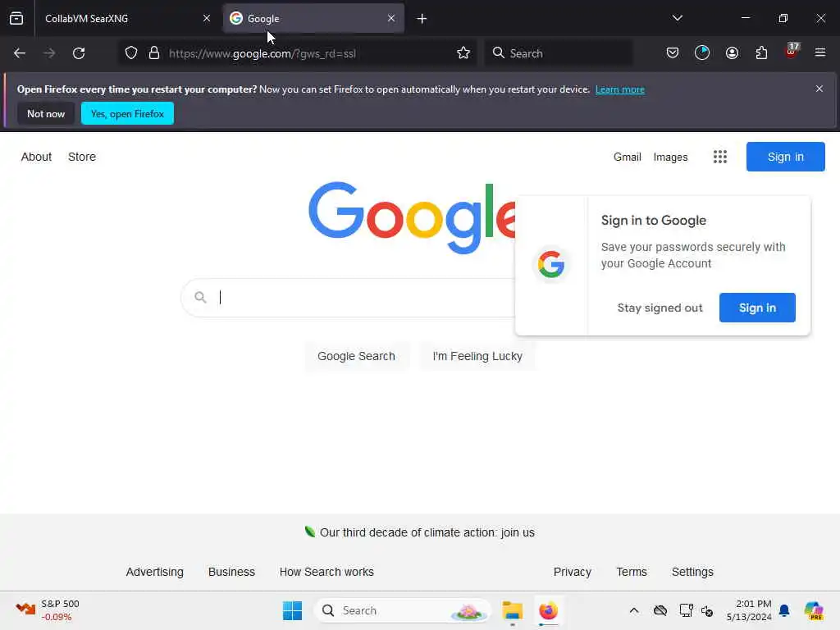Focus the Firefox toolbar Search box
The height and width of the screenshot is (630, 840).
[x=558, y=53]
